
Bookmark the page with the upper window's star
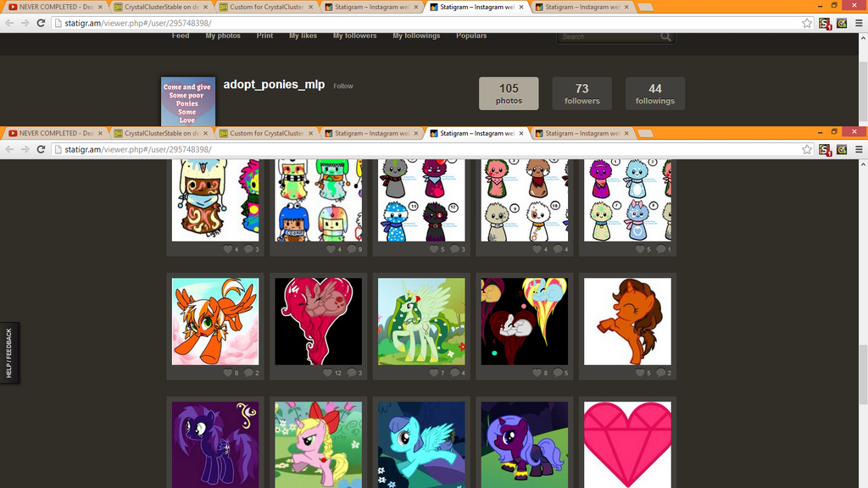807,23
